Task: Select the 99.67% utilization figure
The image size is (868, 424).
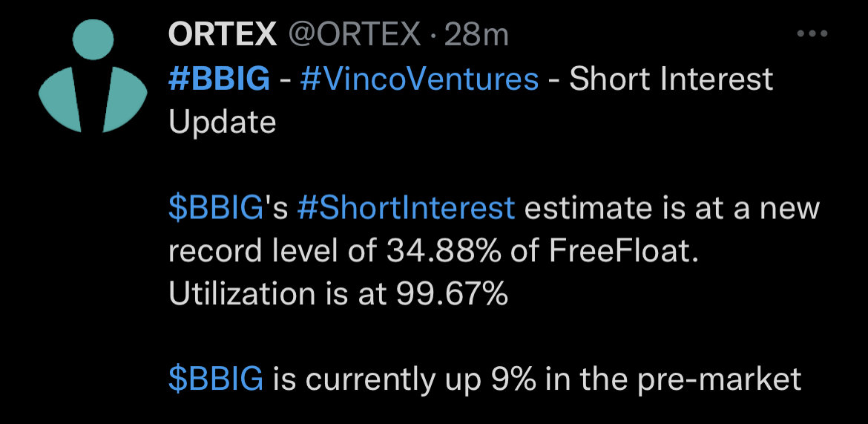Action: [x=452, y=294]
